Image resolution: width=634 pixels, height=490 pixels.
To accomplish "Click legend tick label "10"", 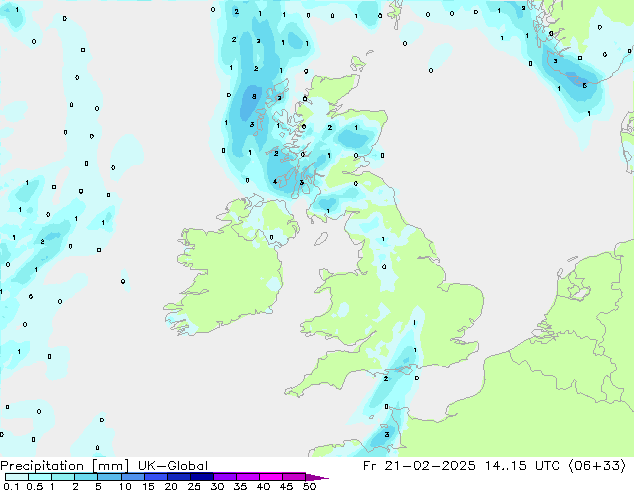I will [x=125, y=486].
